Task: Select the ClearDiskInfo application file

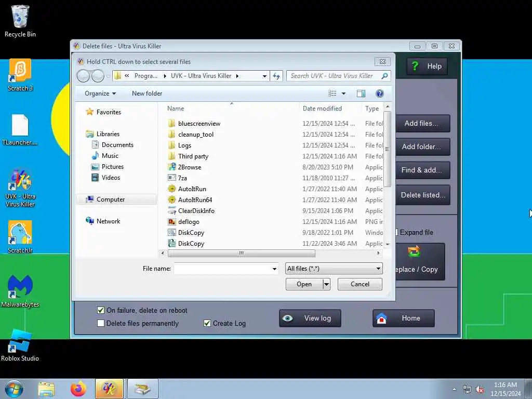Action: 196,211
